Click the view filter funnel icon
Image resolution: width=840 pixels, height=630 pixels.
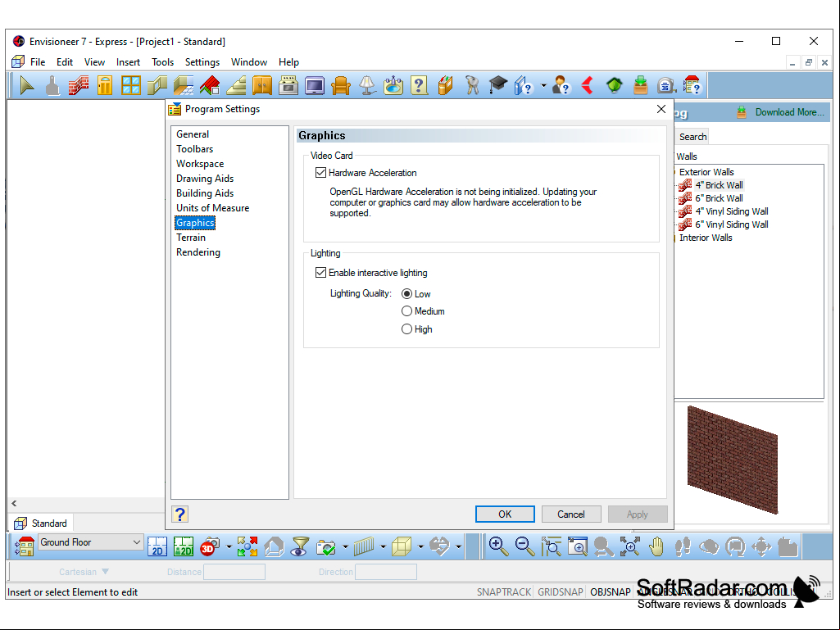[299, 546]
